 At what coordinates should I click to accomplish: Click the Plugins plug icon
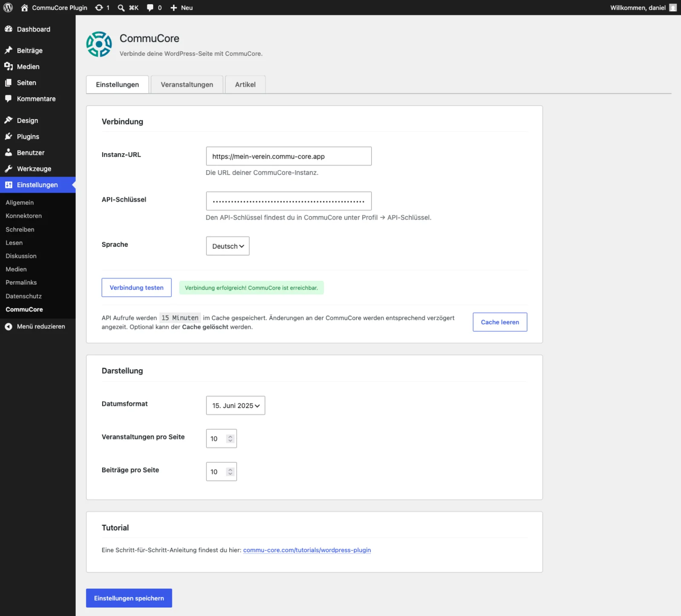click(x=9, y=137)
